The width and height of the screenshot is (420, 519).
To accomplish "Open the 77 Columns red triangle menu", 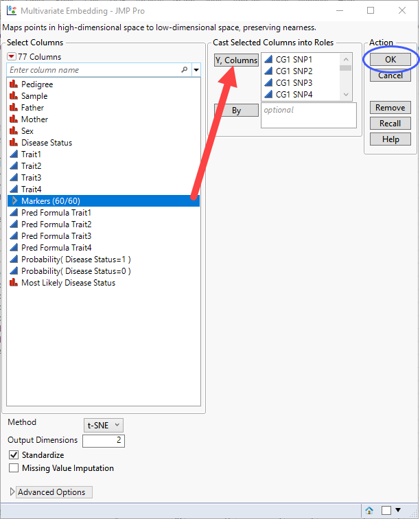I will pyautogui.click(x=12, y=56).
